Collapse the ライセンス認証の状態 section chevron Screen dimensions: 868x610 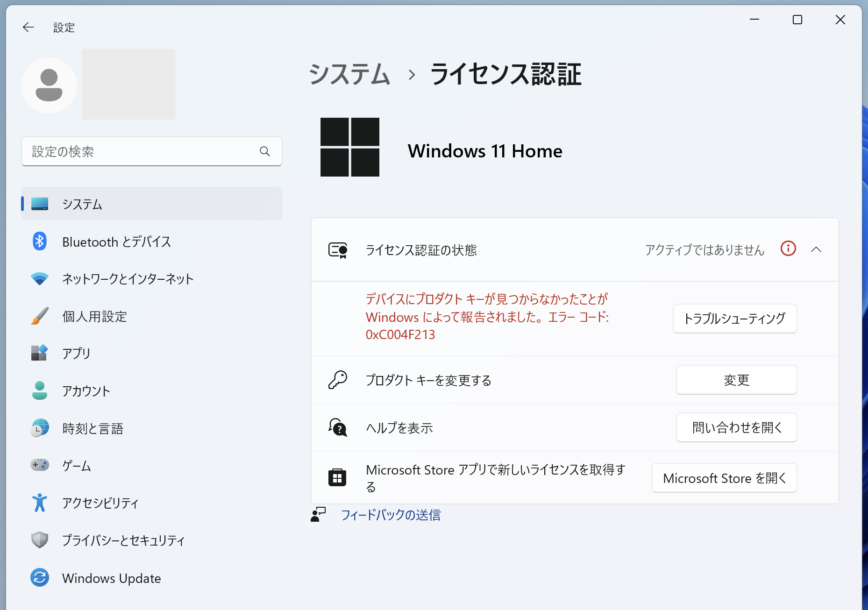click(816, 249)
